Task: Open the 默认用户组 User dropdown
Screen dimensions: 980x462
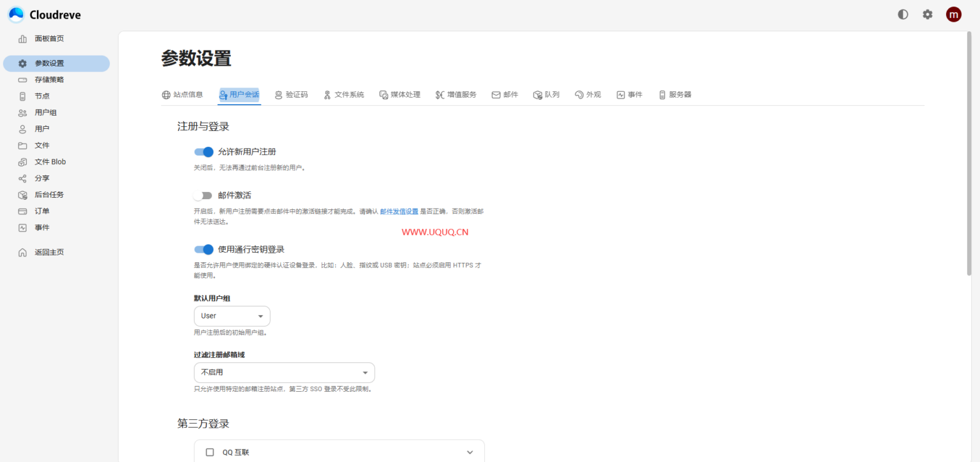Action: click(x=232, y=316)
